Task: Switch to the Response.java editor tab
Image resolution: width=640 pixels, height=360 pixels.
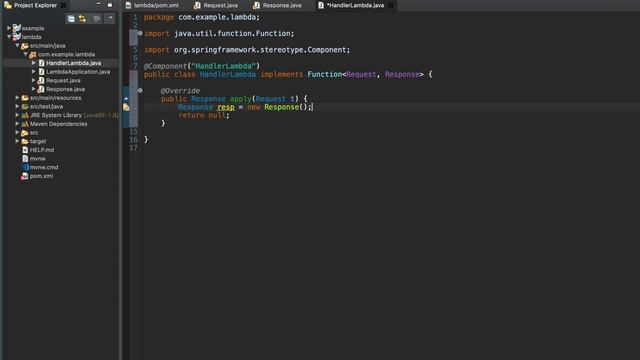Action: tap(278, 5)
